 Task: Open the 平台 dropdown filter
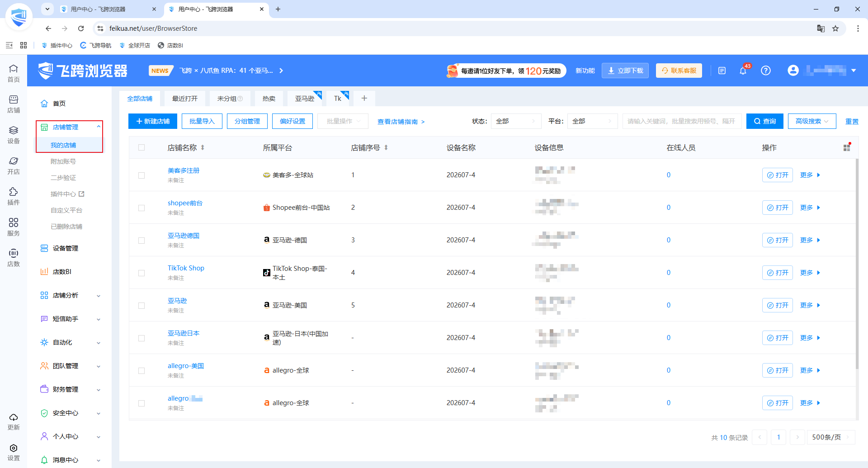[592, 121]
